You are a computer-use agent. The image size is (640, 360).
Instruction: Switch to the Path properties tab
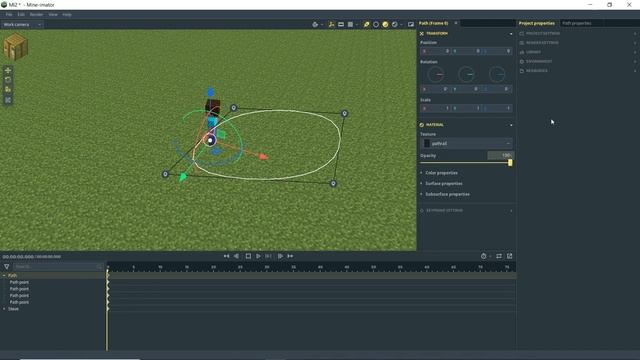tap(577, 23)
